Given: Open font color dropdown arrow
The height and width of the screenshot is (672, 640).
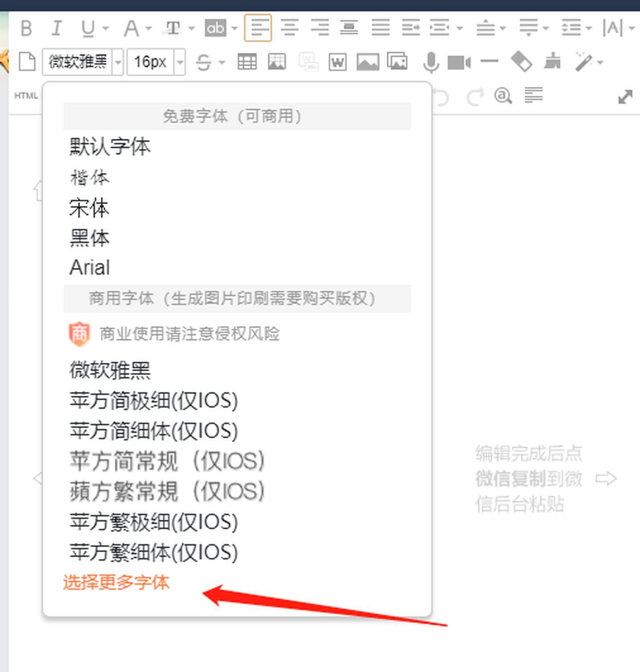Looking at the screenshot, I should pos(149,28).
